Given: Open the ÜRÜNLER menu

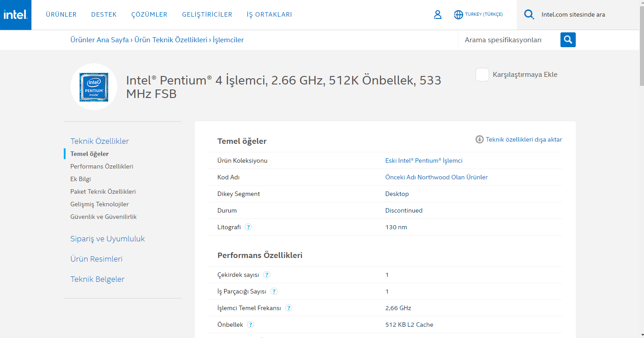Looking at the screenshot, I should pyautogui.click(x=61, y=14).
